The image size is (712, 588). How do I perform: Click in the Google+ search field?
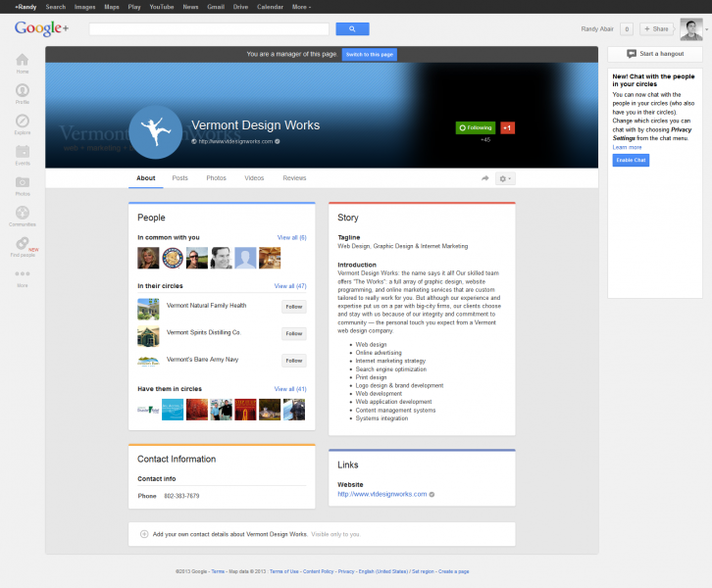pyautogui.click(x=209, y=29)
